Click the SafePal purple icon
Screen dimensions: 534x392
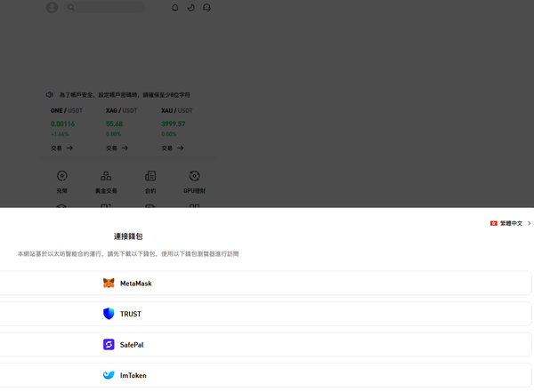click(x=109, y=344)
